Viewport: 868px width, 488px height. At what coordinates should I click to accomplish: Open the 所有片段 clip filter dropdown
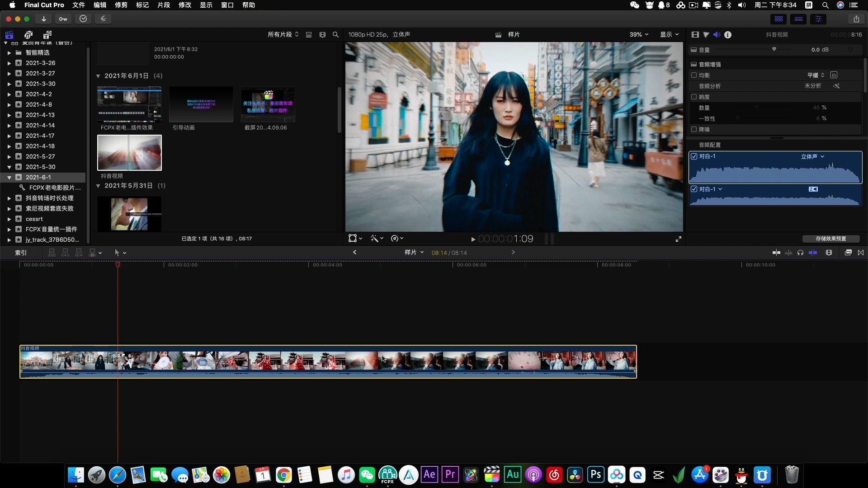pyautogui.click(x=283, y=35)
